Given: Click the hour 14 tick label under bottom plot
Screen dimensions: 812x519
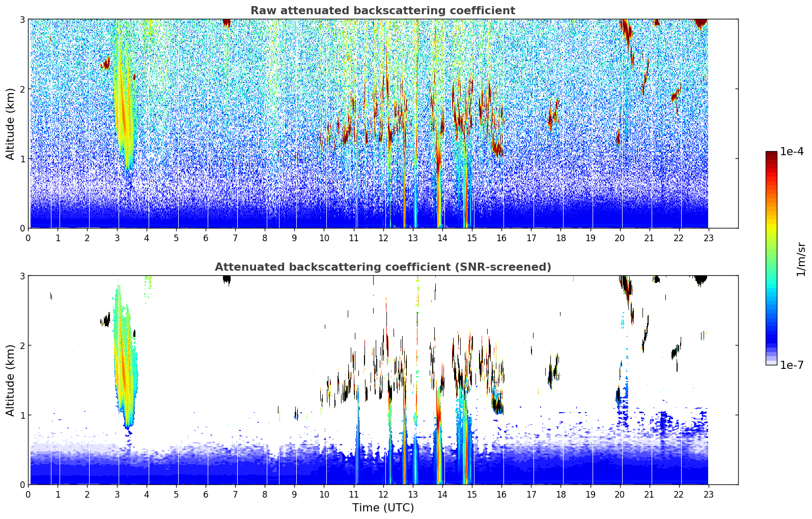Looking at the screenshot, I should tap(442, 494).
